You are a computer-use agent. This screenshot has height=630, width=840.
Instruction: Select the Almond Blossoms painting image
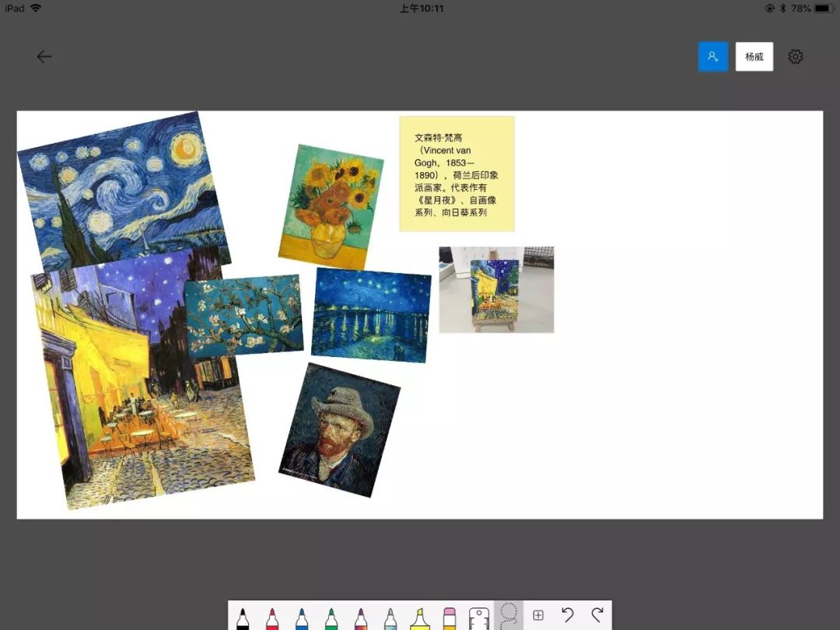(x=243, y=316)
